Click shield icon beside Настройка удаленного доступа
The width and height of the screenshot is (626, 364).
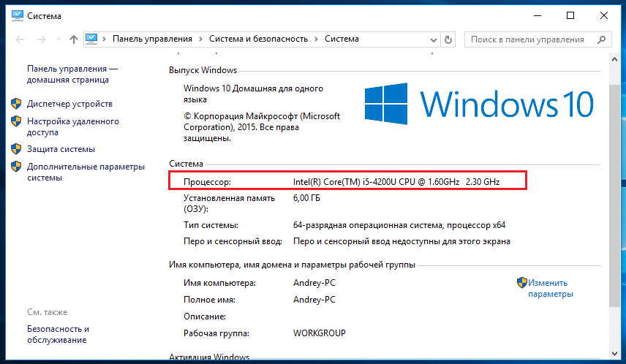coord(16,121)
